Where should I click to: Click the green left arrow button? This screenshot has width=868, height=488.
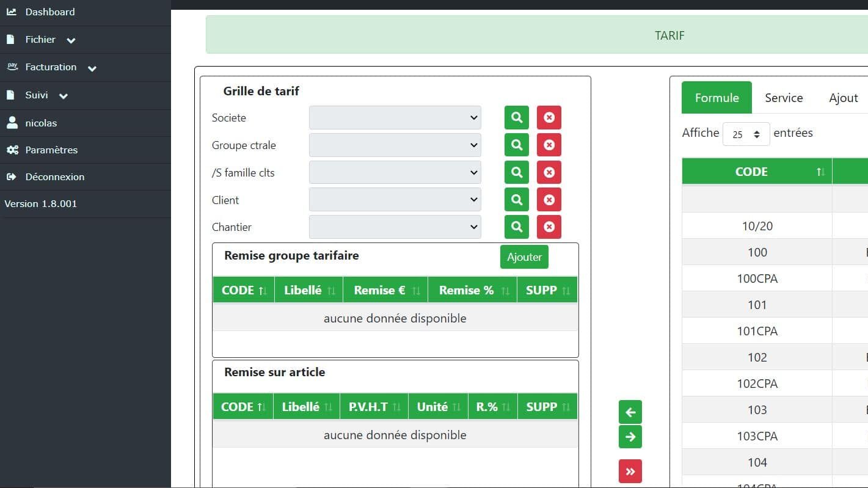tap(630, 412)
